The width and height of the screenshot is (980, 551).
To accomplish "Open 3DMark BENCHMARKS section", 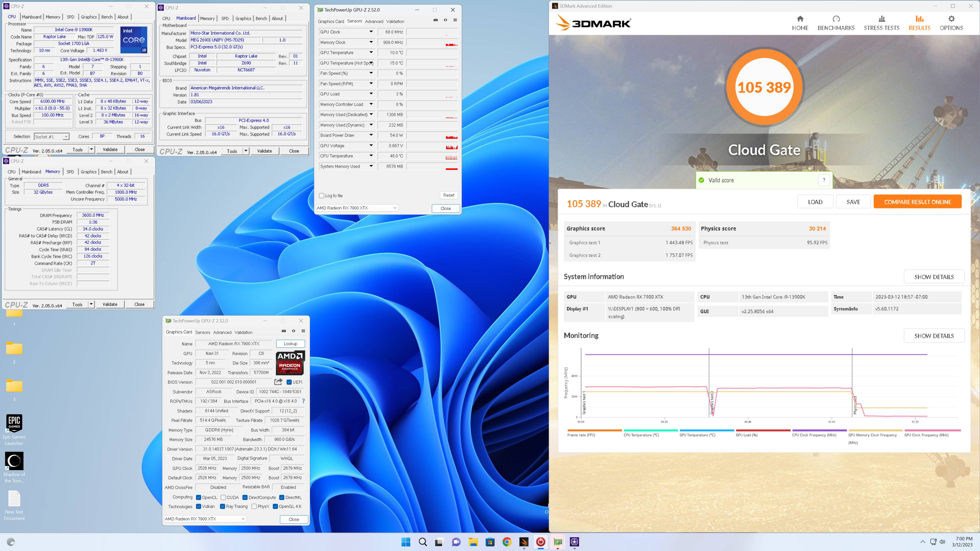I will point(836,23).
